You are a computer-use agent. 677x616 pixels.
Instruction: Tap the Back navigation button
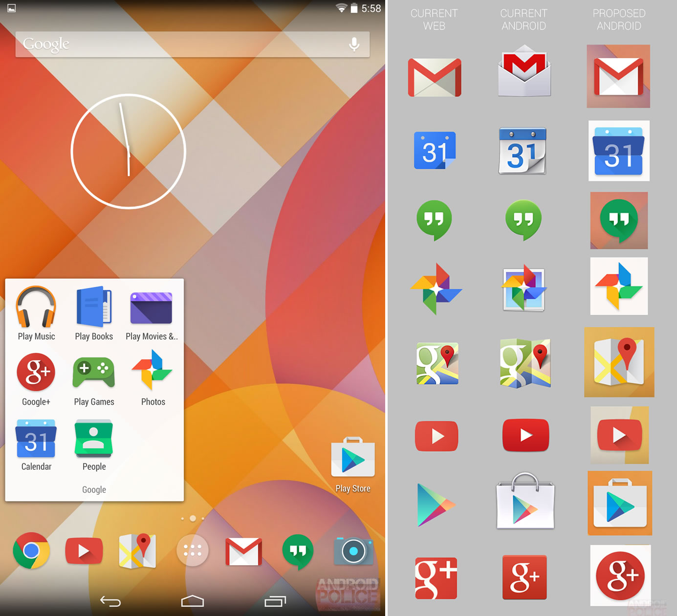110,601
